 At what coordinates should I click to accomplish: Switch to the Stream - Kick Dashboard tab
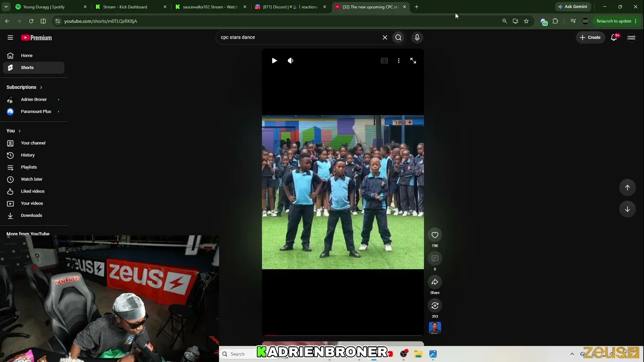(131, 7)
